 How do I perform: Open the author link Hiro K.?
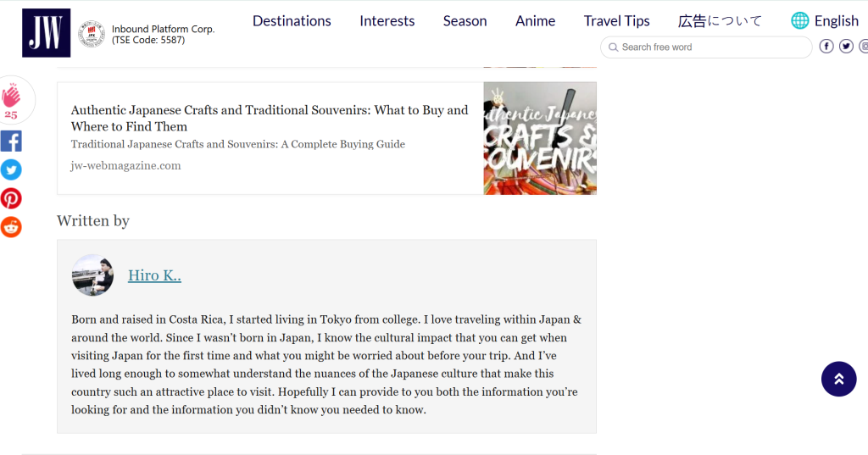click(154, 275)
